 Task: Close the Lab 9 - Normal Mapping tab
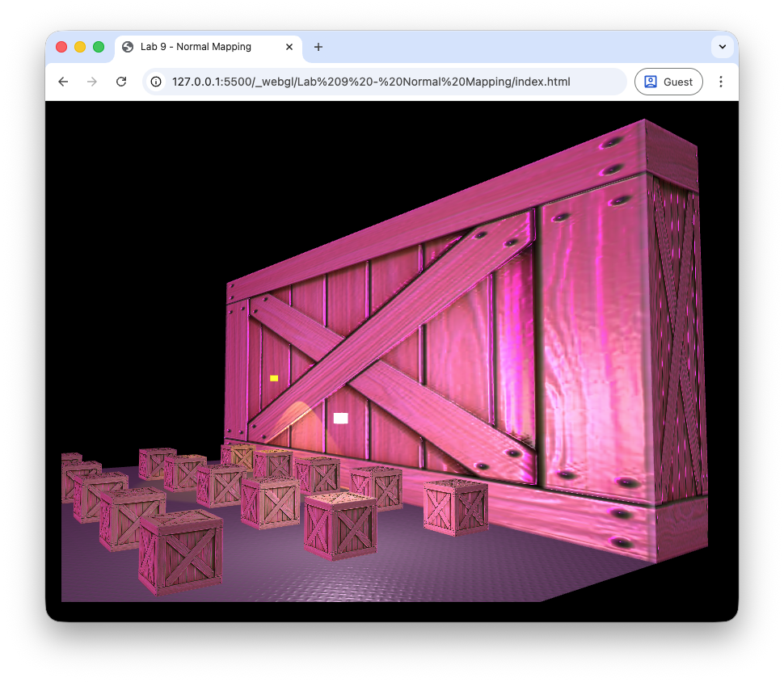tap(289, 47)
